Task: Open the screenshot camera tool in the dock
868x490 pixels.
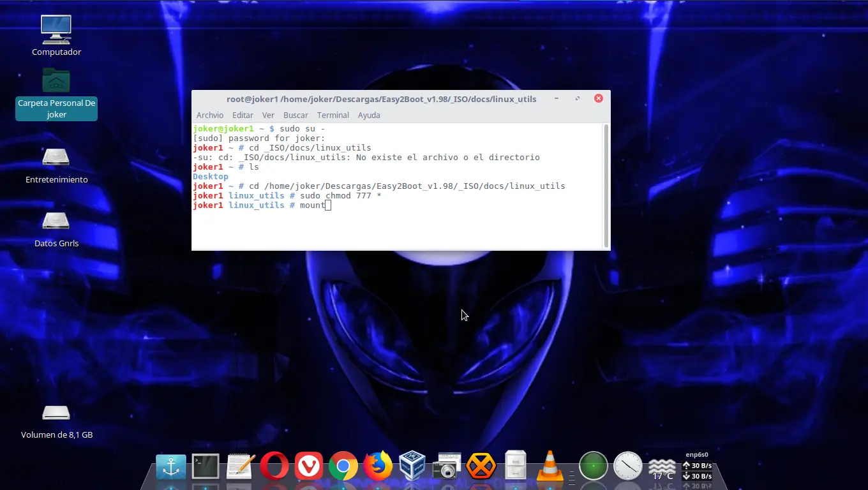Action: [x=447, y=466]
